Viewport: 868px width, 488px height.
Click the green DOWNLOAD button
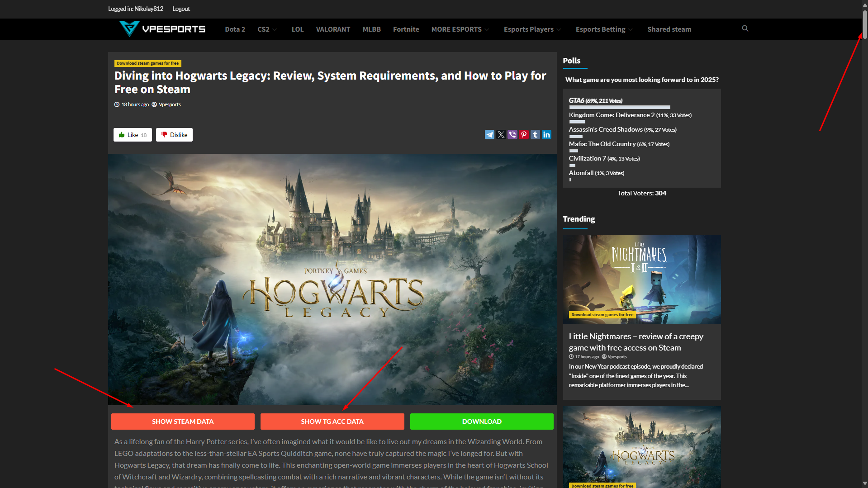click(482, 422)
